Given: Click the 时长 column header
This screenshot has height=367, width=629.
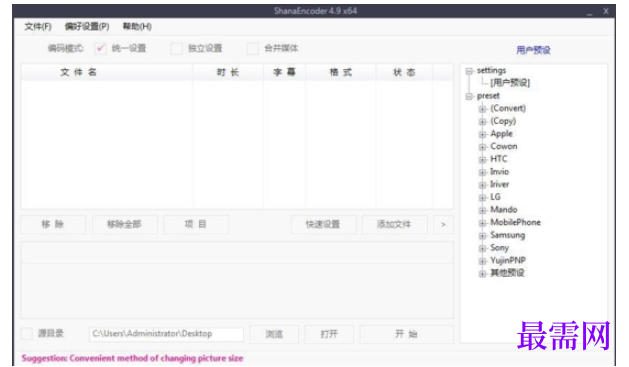Looking at the screenshot, I should [228, 72].
